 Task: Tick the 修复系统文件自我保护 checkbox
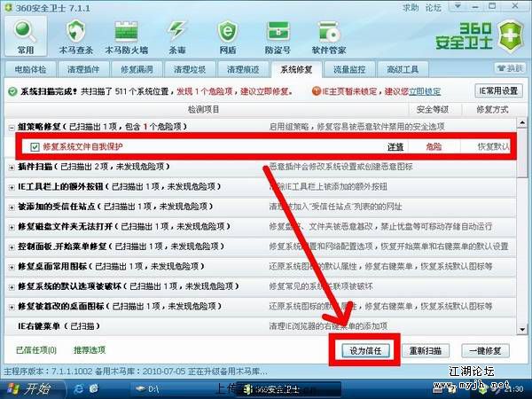35,147
